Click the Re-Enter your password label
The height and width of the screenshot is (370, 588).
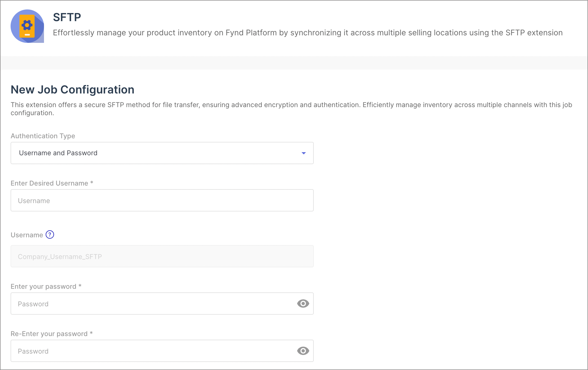pyautogui.click(x=52, y=334)
